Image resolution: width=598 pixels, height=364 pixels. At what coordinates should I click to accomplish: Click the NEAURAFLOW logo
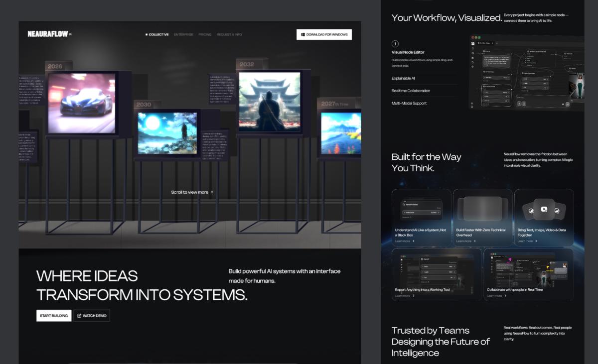(x=48, y=34)
